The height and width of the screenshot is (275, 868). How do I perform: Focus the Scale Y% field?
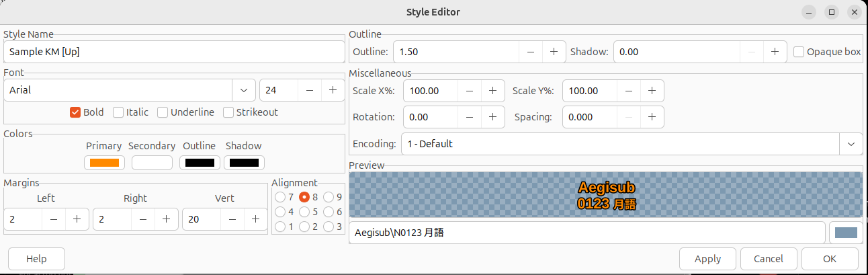tap(590, 91)
